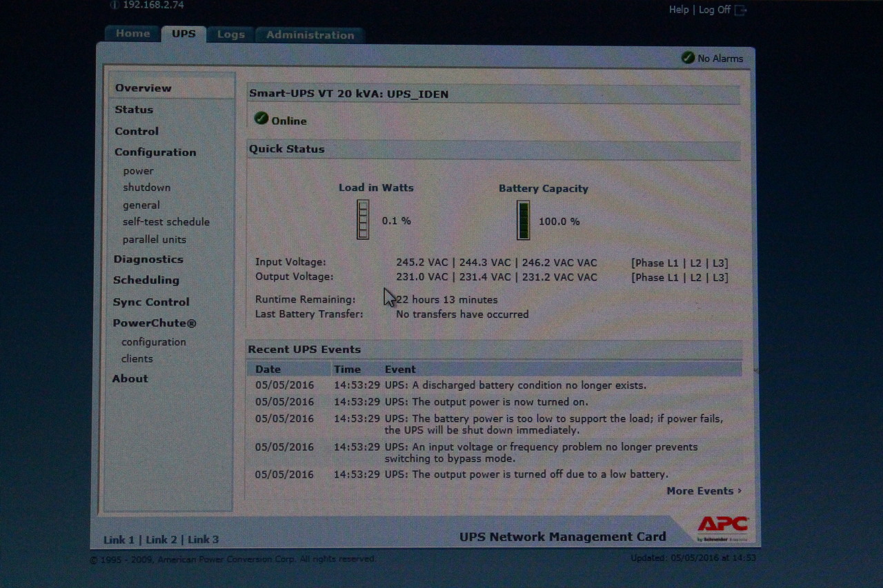The width and height of the screenshot is (883, 588).
Task: Click the APC logo
Action: pos(722,527)
